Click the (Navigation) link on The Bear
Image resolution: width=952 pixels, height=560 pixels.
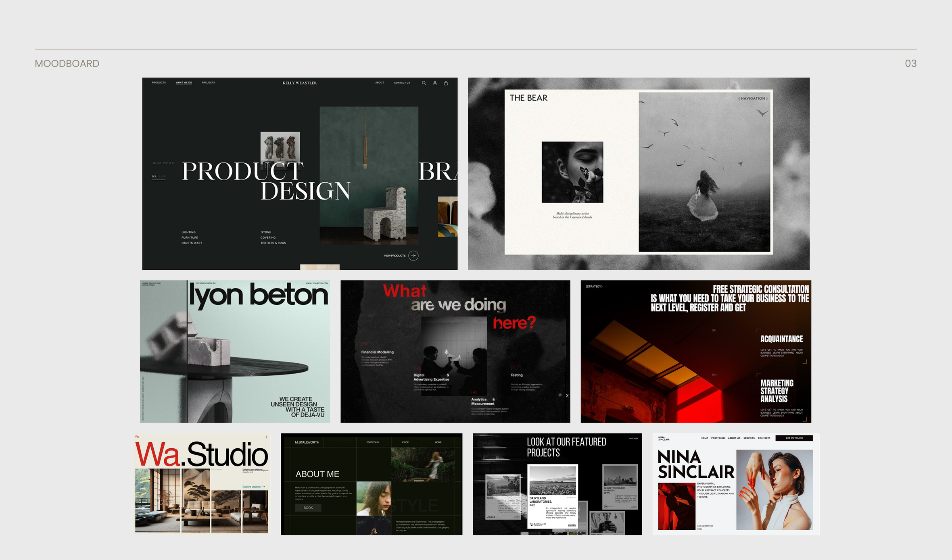pyautogui.click(x=753, y=98)
